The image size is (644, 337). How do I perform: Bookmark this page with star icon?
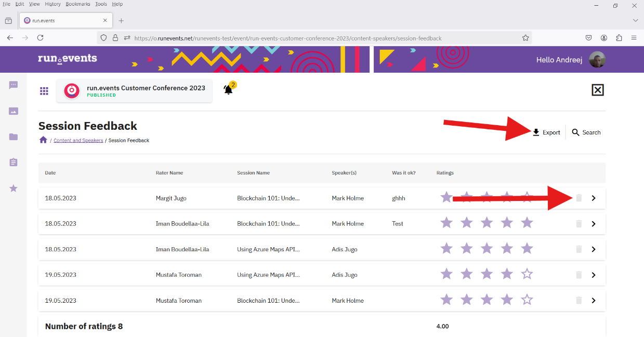(525, 37)
